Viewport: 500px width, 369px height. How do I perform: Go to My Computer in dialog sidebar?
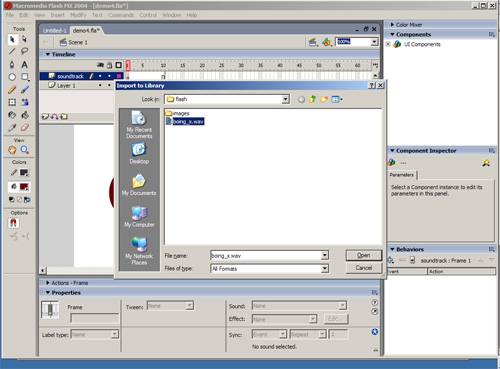(139, 217)
